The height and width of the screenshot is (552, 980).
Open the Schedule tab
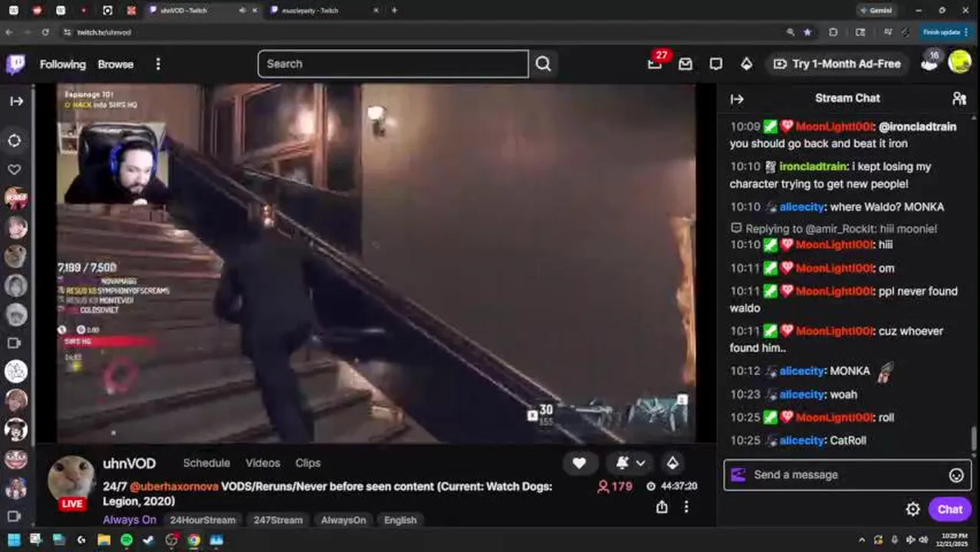click(x=206, y=463)
